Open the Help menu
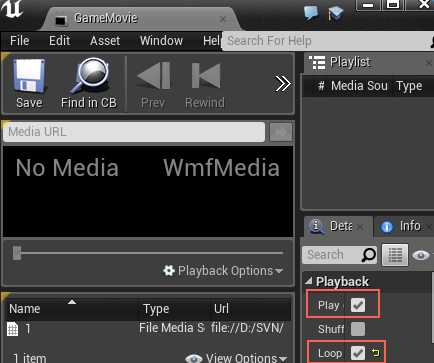Viewport: 434px width, 363px height. coord(212,41)
